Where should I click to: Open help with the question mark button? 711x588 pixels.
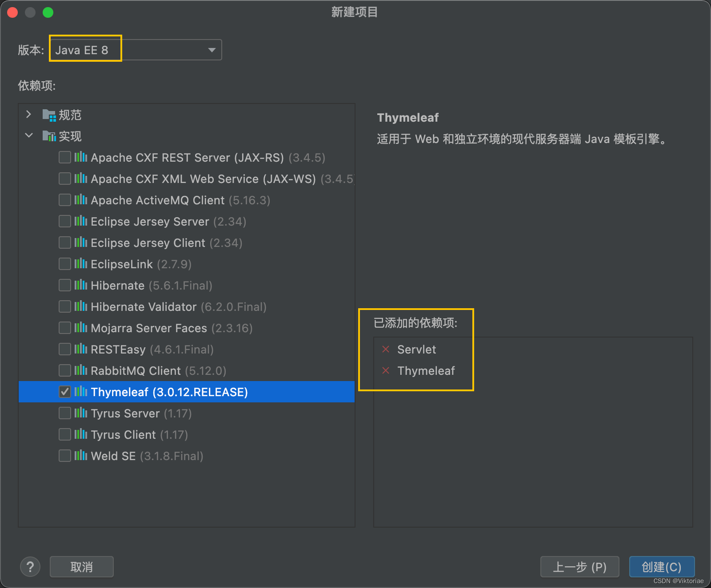coord(30,567)
